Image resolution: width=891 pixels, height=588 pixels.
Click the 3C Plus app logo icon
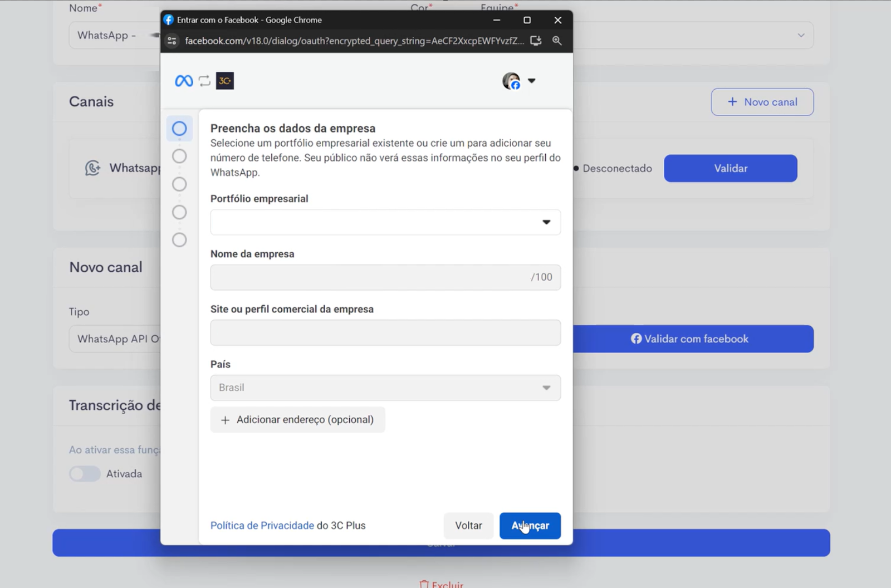[x=225, y=81]
